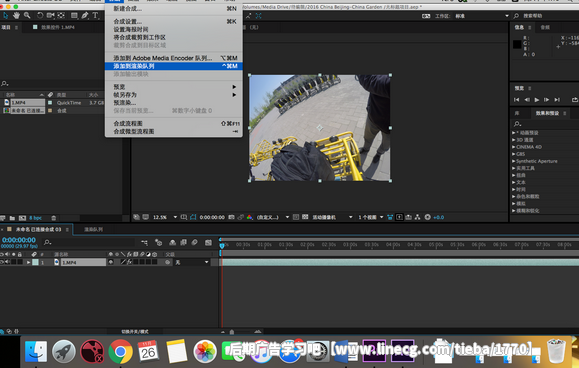Screen dimensions: 579x368
Task: Select 1.MP4 item in project panel
Action: (x=24, y=103)
